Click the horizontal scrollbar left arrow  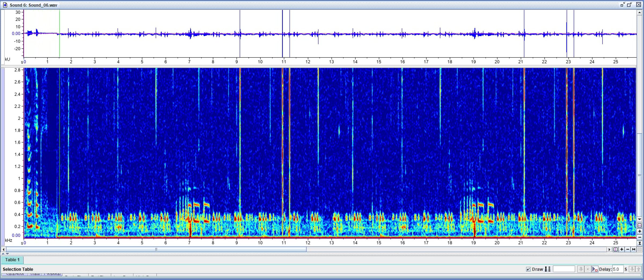(3, 249)
